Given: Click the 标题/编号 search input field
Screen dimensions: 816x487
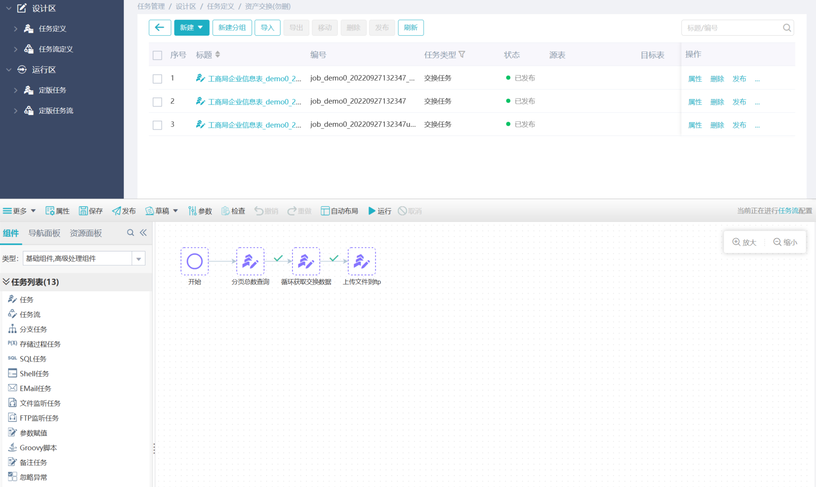Looking at the screenshot, I should point(730,28).
